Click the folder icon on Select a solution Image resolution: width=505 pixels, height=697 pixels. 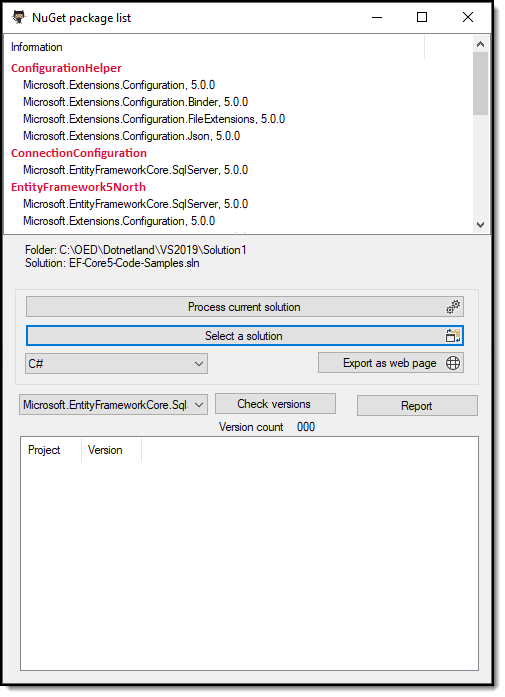453,336
